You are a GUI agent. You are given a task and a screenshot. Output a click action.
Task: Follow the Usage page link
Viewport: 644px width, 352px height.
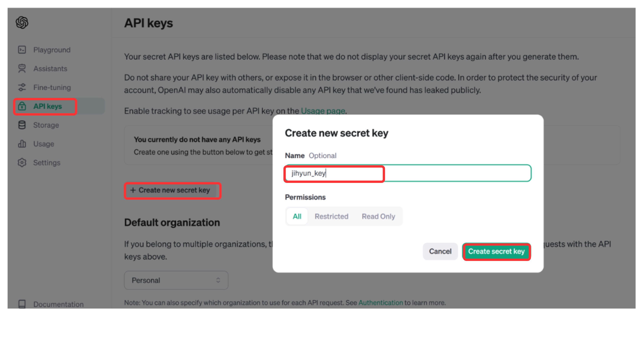click(x=323, y=111)
